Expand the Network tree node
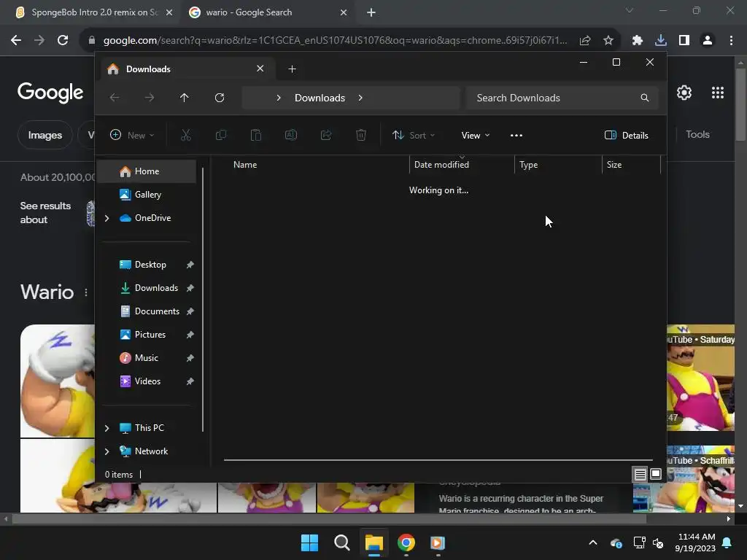Viewport: 747px width, 560px height. pos(107,451)
